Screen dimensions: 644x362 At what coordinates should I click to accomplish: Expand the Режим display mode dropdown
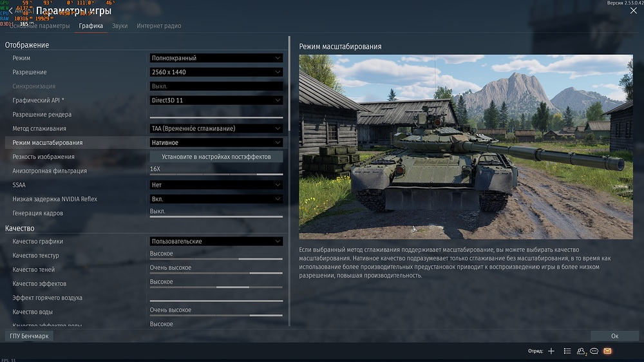pos(216,58)
